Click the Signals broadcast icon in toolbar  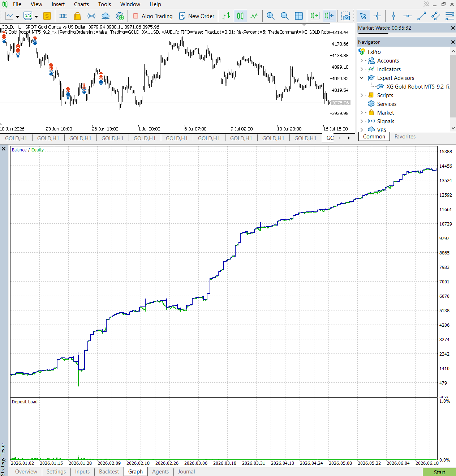click(91, 16)
